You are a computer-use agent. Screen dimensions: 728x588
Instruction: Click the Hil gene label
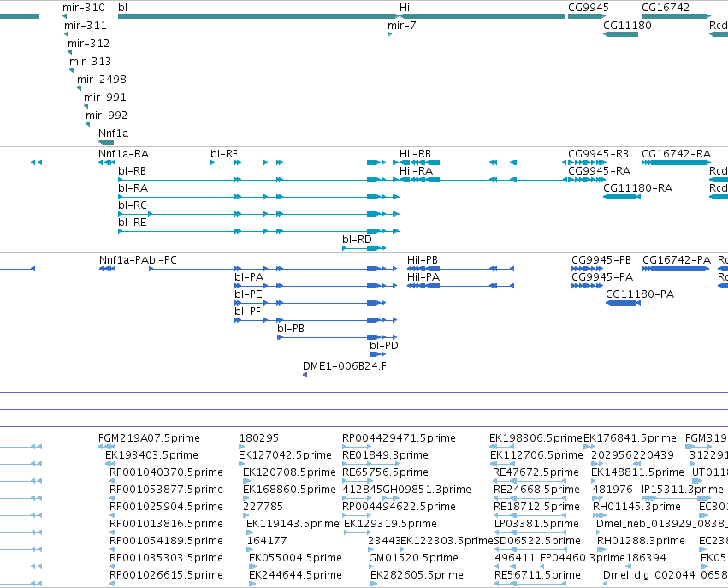[x=405, y=8]
